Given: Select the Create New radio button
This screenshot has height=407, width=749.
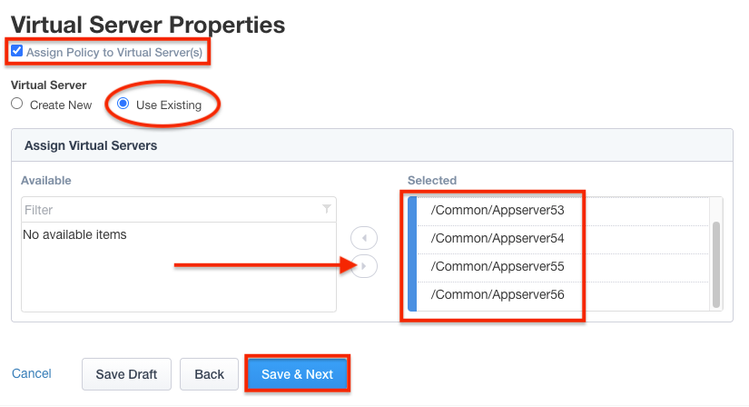Looking at the screenshot, I should click(17, 104).
